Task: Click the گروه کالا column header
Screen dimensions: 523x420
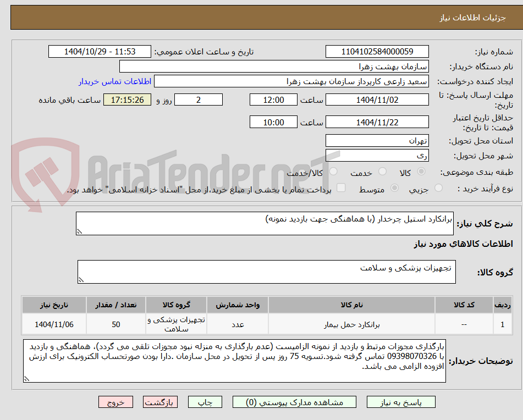Action: [x=176, y=305]
